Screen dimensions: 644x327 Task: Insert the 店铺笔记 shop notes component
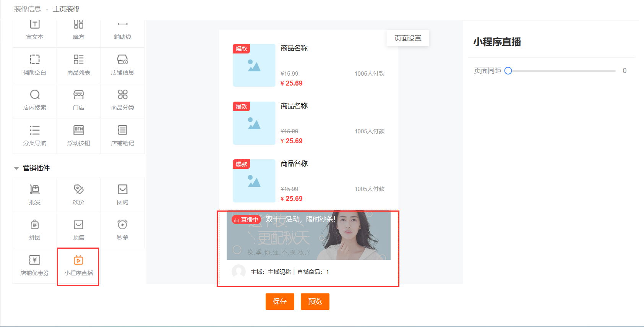[122, 136]
